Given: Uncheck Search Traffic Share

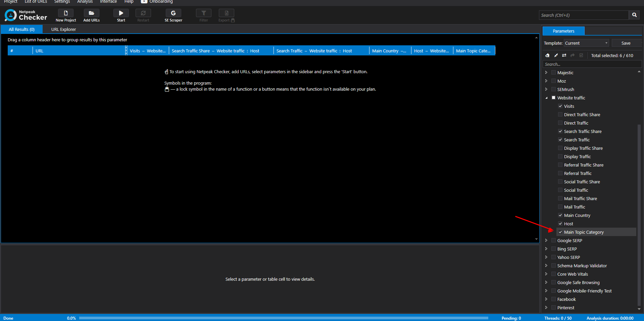Looking at the screenshot, I should (x=560, y=131).
